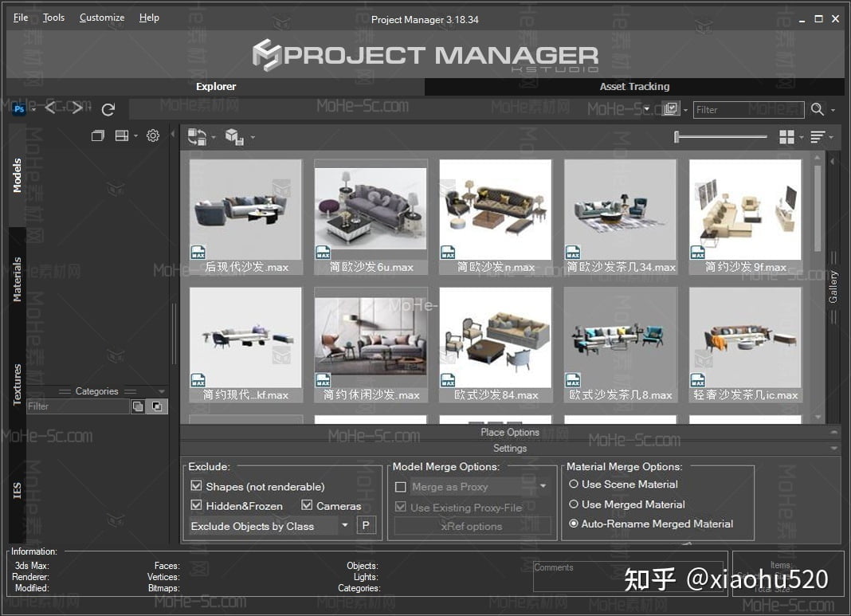
Task: Expand the Place Options section
Action: (x=510, y=432)
